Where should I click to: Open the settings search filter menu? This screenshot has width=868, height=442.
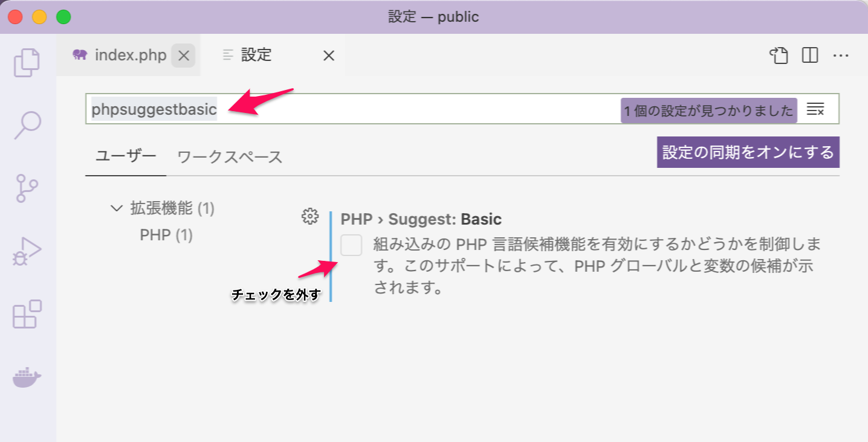[816, 109]
